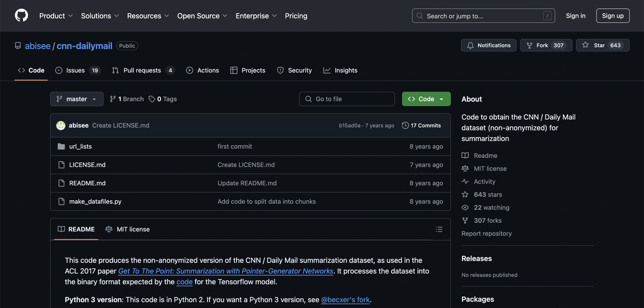Open the @becxer's fork link

[345, 300]
